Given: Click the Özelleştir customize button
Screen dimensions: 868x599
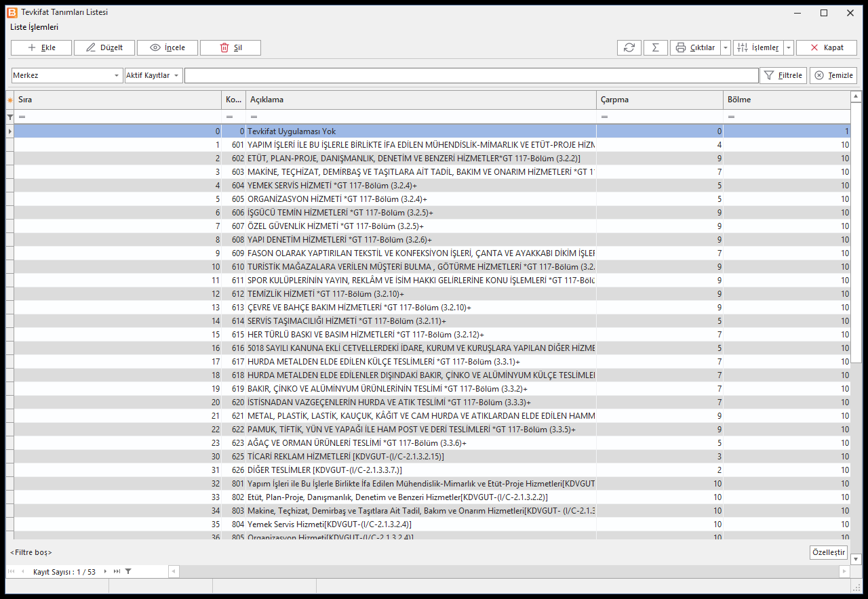Looking at the screenshot, I should [829, 552].
